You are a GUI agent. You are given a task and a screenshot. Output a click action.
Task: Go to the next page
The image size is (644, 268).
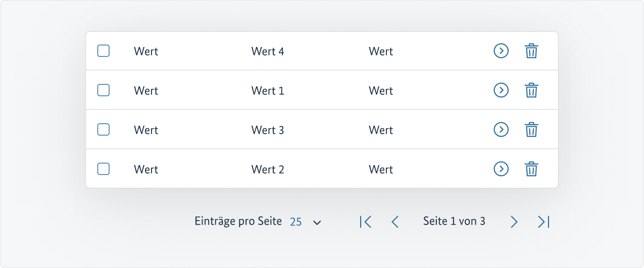[514, 222]
